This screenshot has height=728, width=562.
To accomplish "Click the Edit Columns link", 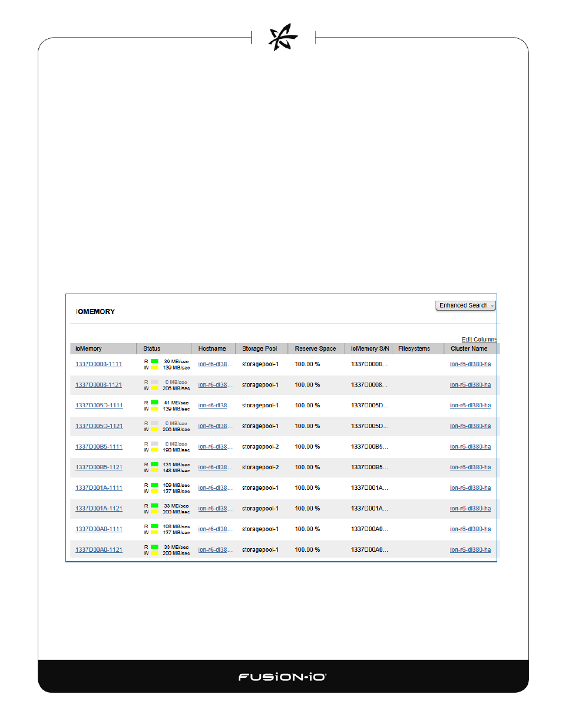I will click(479, 340).
